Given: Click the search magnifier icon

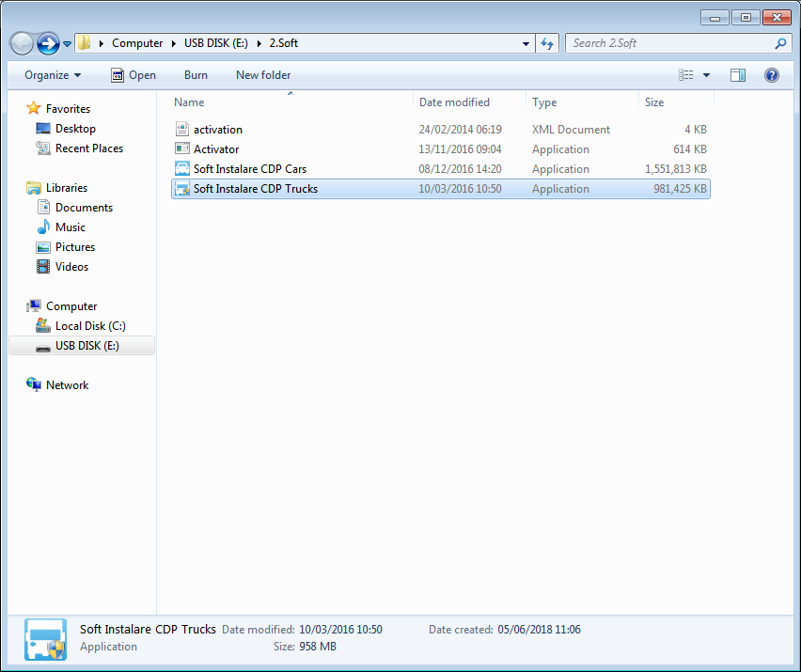Looking at the screenshot, I should coord(780,43).
